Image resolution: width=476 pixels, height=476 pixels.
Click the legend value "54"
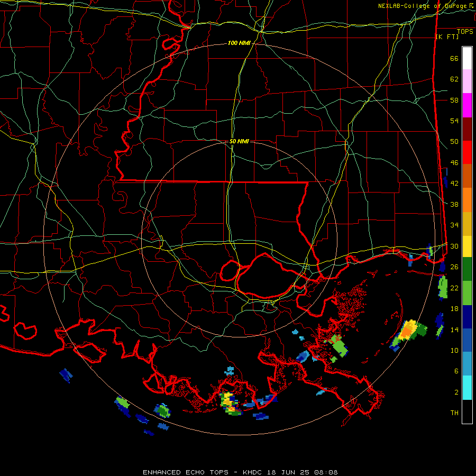coord(454,121)
